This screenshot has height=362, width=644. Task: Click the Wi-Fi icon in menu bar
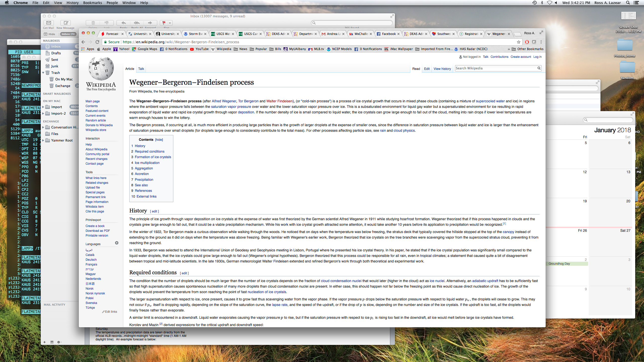[549, 3]
